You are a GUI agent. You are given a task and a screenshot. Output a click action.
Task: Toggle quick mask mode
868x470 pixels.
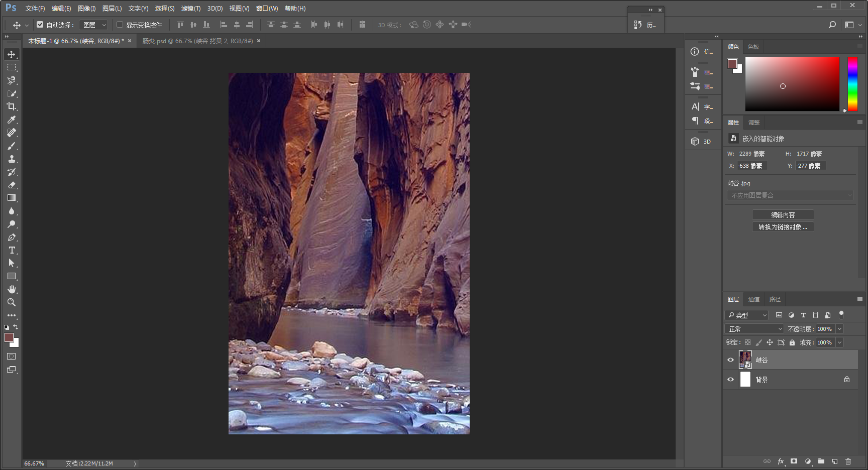click(12, 357)
